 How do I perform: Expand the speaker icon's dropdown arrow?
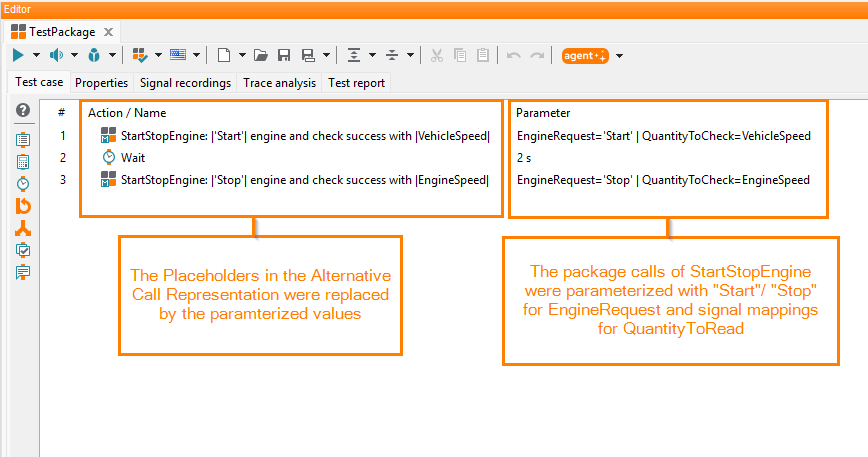point(74,55)
